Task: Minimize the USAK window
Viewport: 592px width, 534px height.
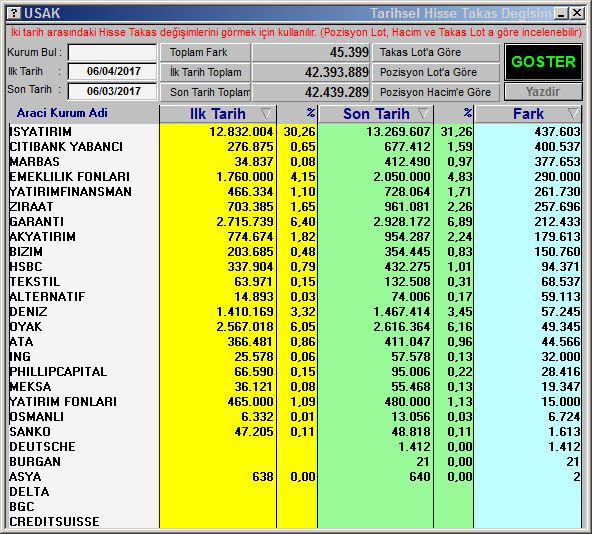Action: pos(561,14)
